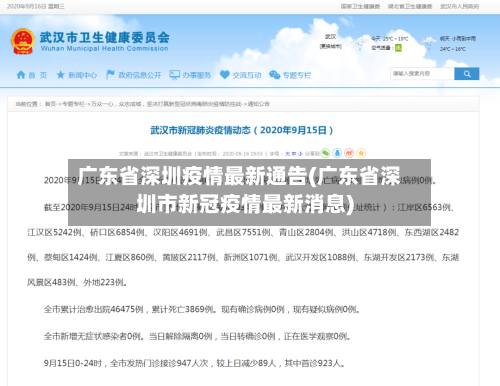Open the 办事服务 navigation item
500x386 pixels.
(x=197, y=75)
